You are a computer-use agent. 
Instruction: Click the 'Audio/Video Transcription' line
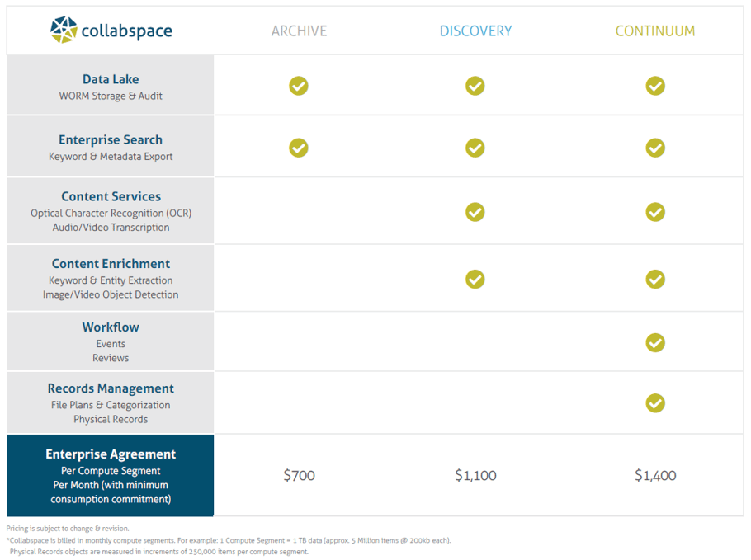point(111,228)
